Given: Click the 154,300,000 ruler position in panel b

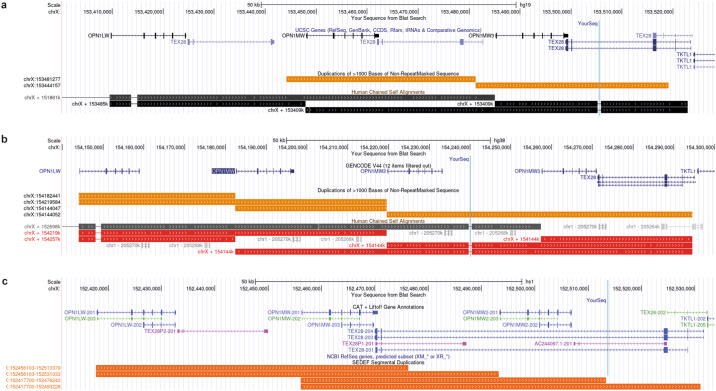Looking at the screenshot, I should [x=699, y=147].
